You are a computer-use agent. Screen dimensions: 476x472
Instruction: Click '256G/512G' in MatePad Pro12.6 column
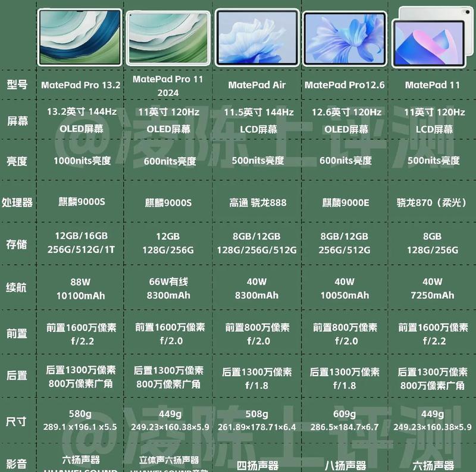point(345,250)
